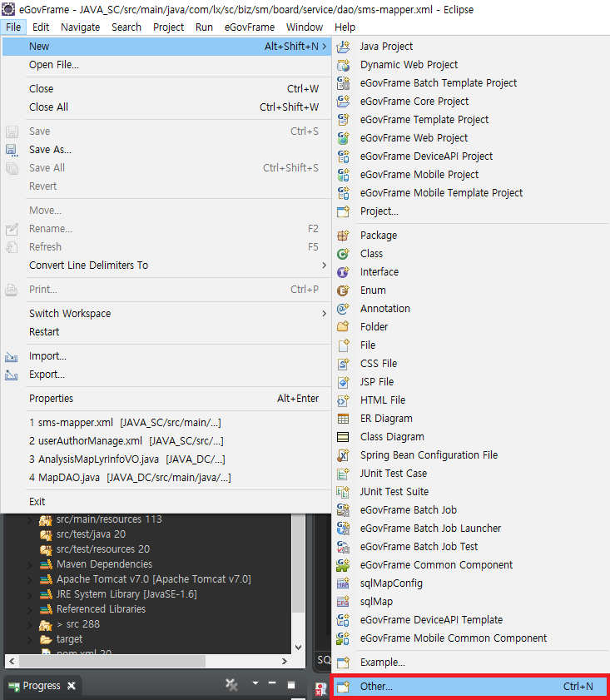Click the Package icon in the submenu
Viewport: 610px width, 700px height.
pyautogui.click(x=343, y=236)
